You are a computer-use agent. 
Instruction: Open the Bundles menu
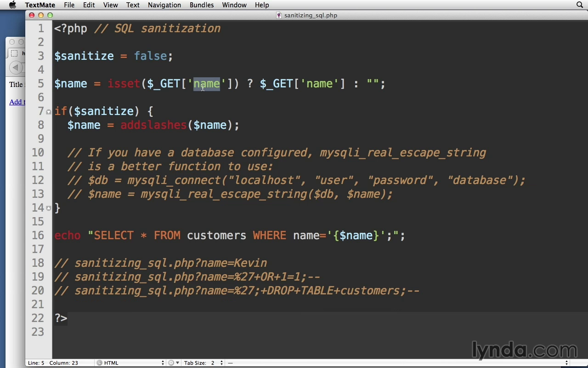[x=202, y=5]
